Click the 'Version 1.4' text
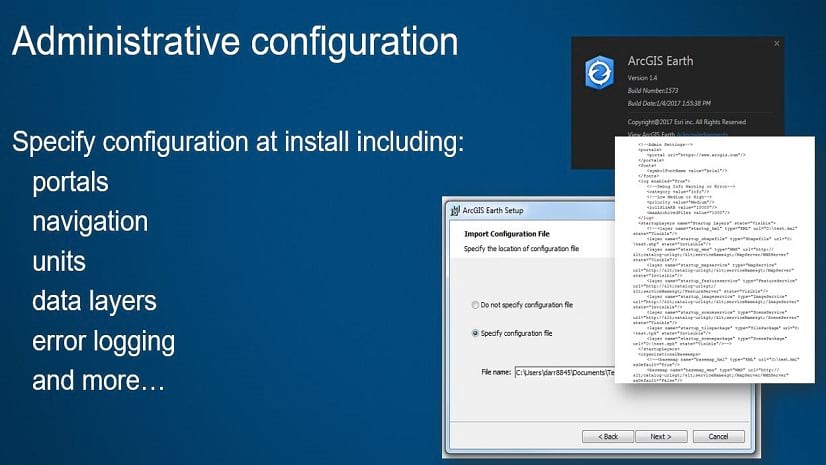The width and height of the screenshot is (826, 465). tap(642, 78)
